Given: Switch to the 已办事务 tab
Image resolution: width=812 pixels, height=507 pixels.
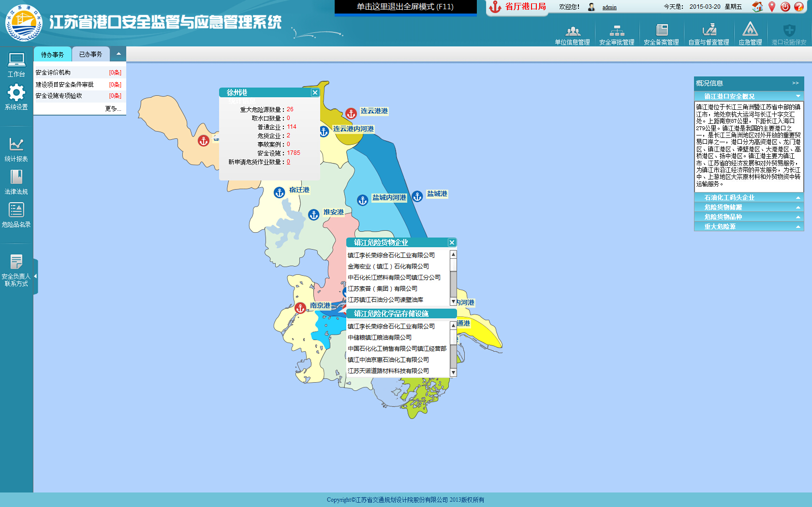Looking at the screenshot, I should coord(90,55).
